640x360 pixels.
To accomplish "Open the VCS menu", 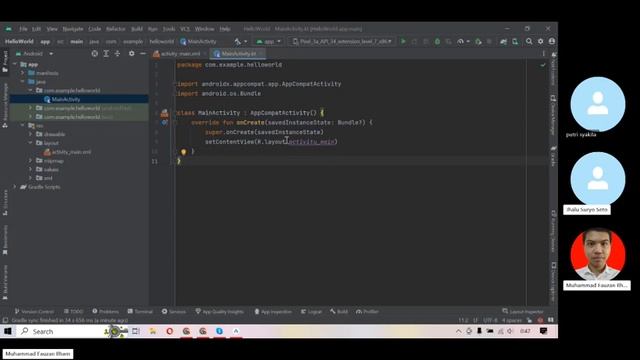I will click(185, 29).
